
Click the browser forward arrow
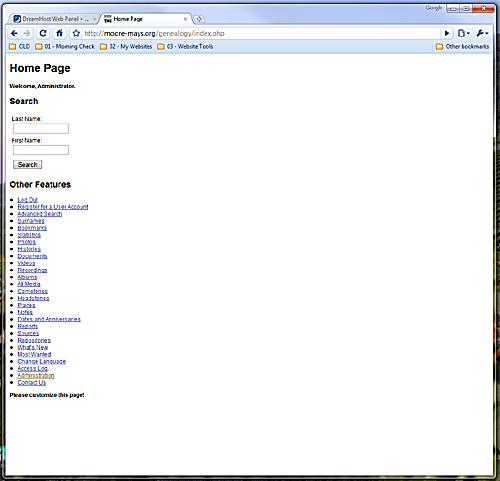tap(27, 33)
